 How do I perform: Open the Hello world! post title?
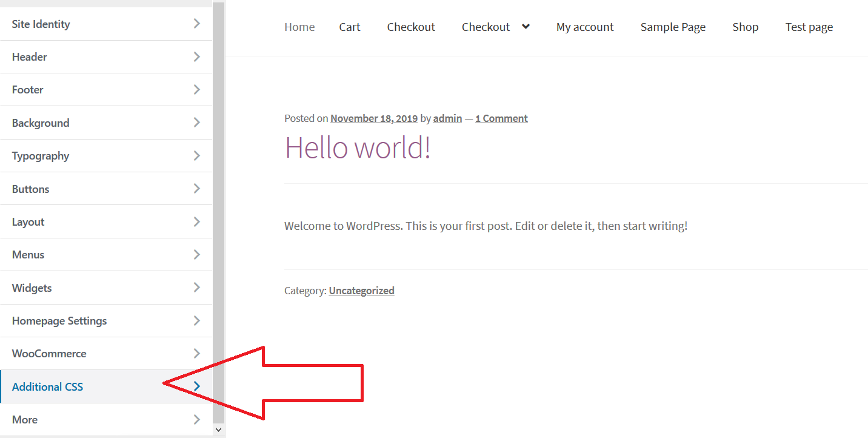click(358, 147)
